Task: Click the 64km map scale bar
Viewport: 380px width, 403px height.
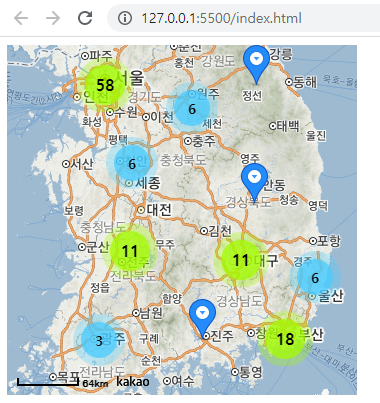Action: [48, 382]
